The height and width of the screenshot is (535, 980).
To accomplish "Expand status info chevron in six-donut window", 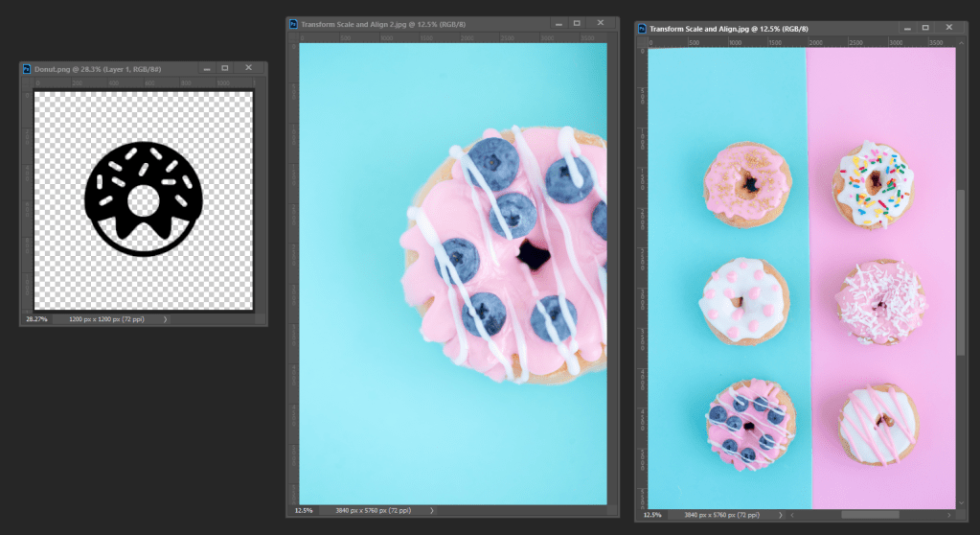I will (x=780, y=515).
